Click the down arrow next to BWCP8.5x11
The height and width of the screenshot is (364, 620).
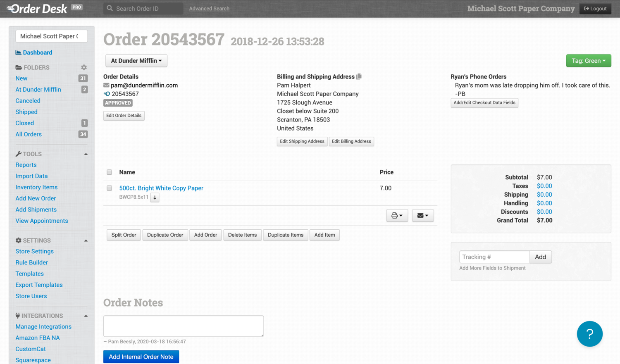155,197
